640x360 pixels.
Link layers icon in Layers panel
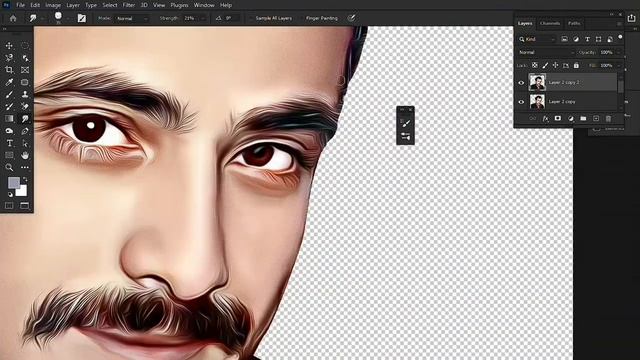[x=533, y=118]
